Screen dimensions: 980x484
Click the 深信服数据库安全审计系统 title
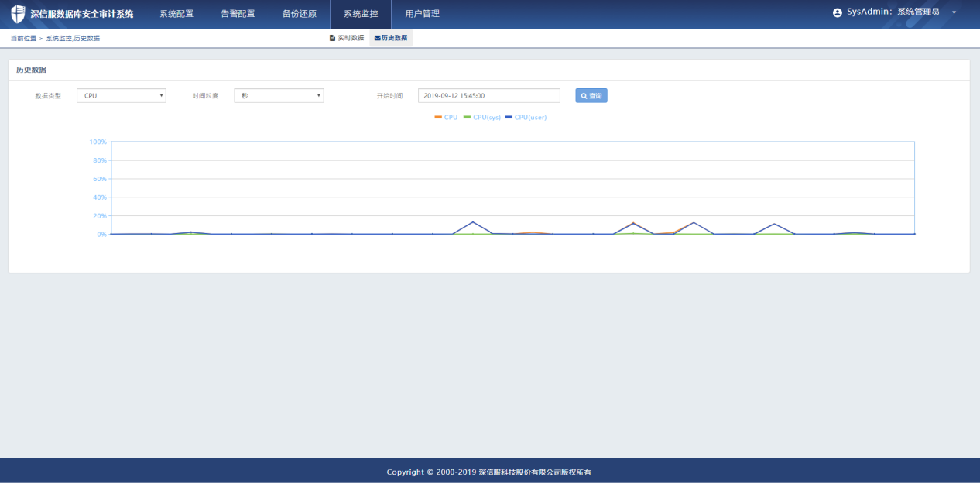point(82,14)
